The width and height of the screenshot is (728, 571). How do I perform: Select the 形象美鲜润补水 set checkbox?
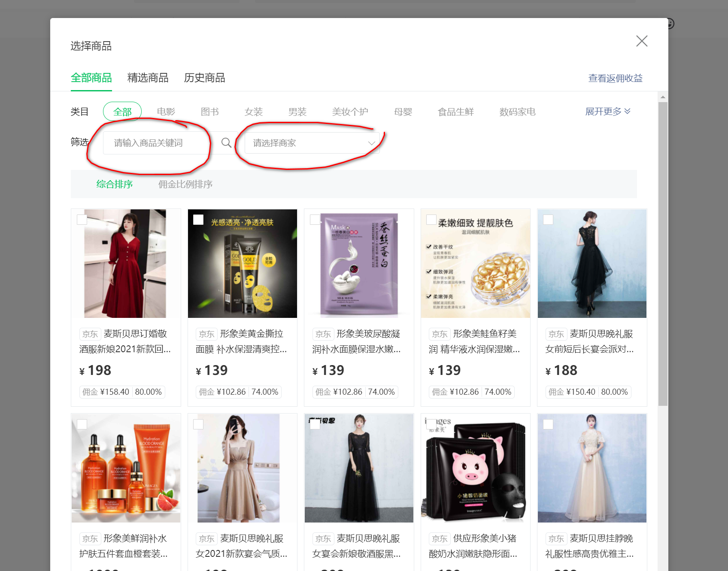[x=82, y=424]
